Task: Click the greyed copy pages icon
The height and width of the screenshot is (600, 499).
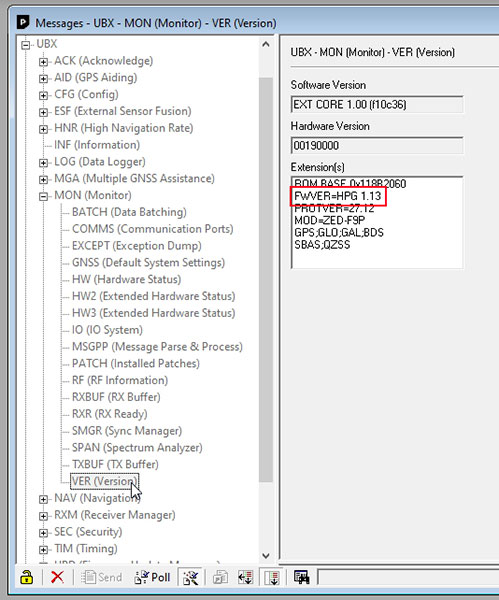Action: coord(221,577)
